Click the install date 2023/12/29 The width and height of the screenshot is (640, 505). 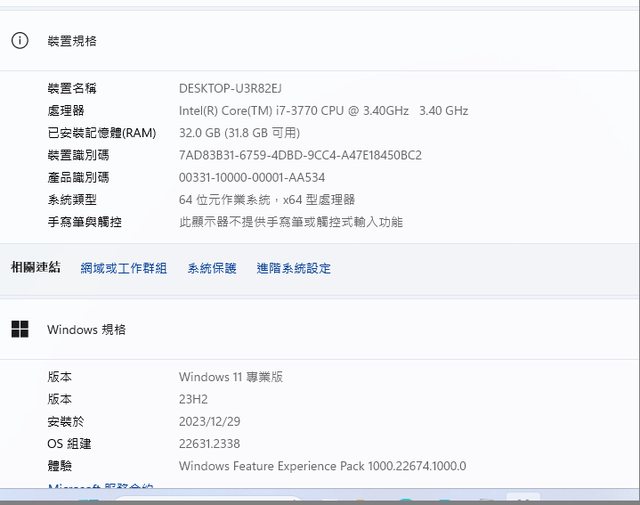coord(209,421)
